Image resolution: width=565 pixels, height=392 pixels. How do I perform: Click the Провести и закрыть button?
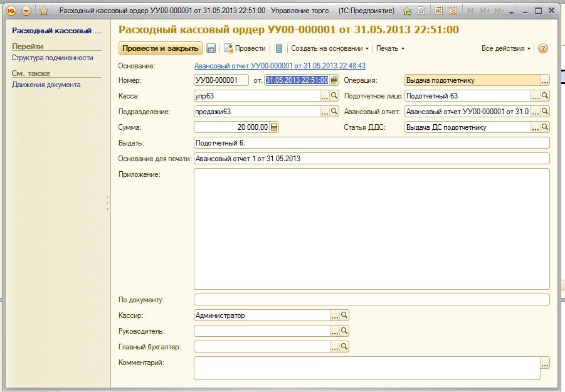coord(160,48)
